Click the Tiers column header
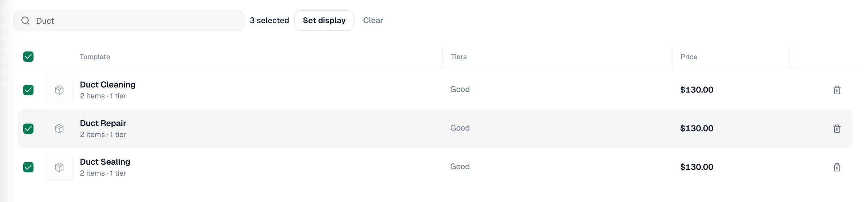Image resolution: width=868 pixels, height=202 pixels. click(459, 57)
